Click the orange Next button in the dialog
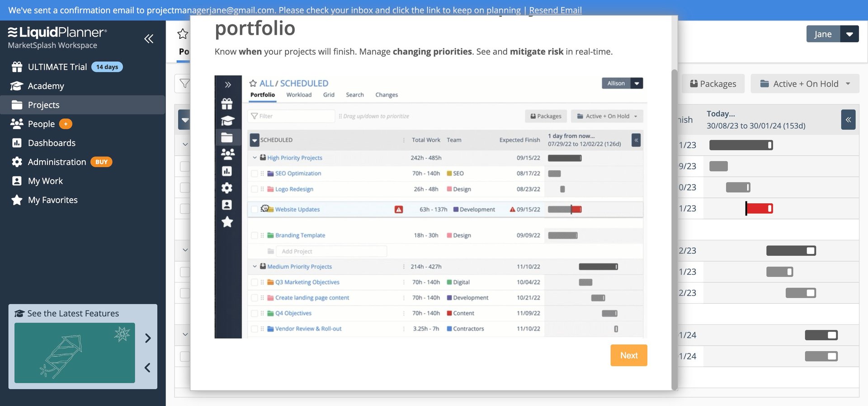Image resolution: width=868 pixels, height=406 pixels. click(x=629, y=355)
